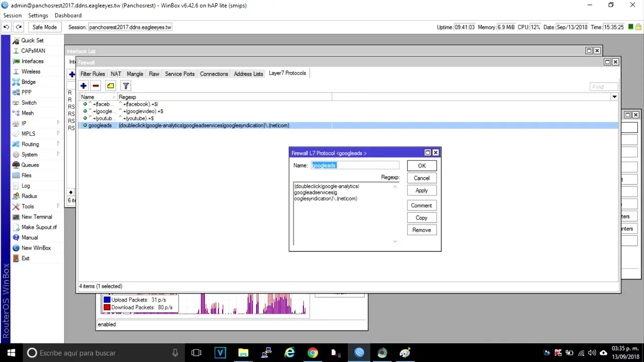
Task: Click Cancel in the L7 Protocol dialog
Action: pos(422,178)
